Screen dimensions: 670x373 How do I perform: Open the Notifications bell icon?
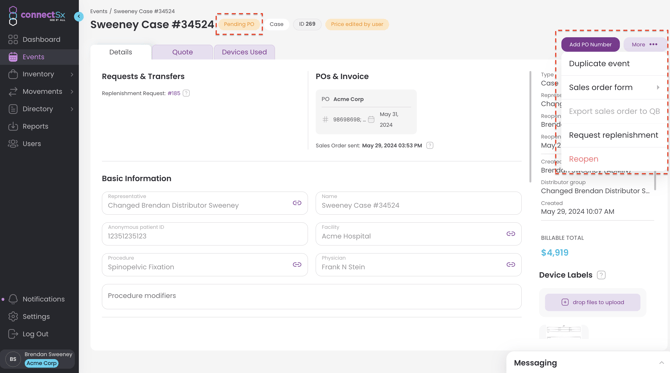click(x=13, y=299)
